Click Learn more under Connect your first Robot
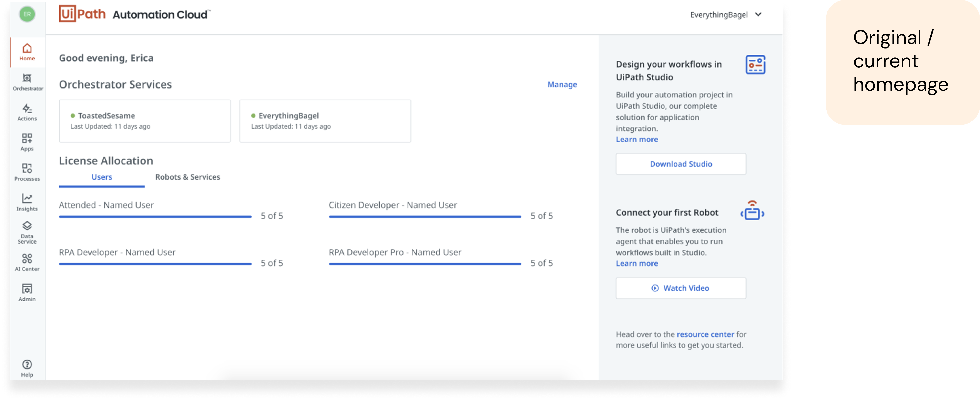980x400 pixels. 636,263
